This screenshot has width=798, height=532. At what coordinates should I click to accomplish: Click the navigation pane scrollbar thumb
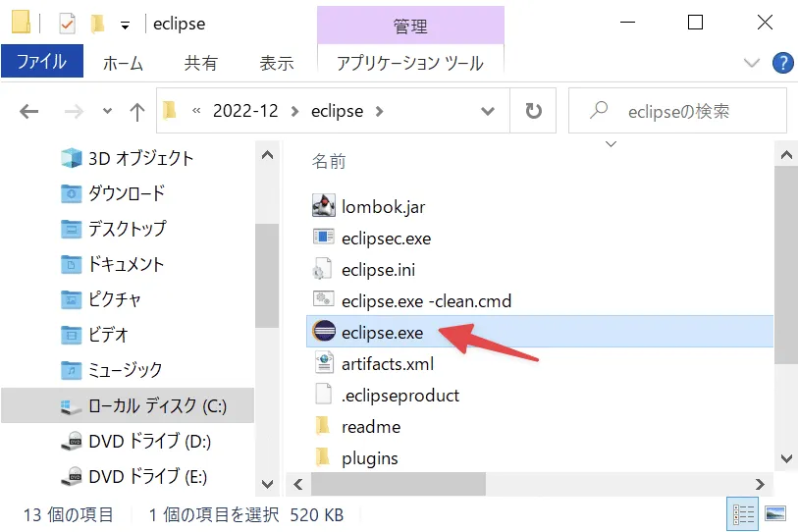tap(267, 276)
